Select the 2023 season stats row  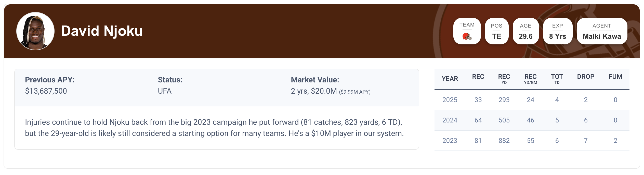click(532, 141)
